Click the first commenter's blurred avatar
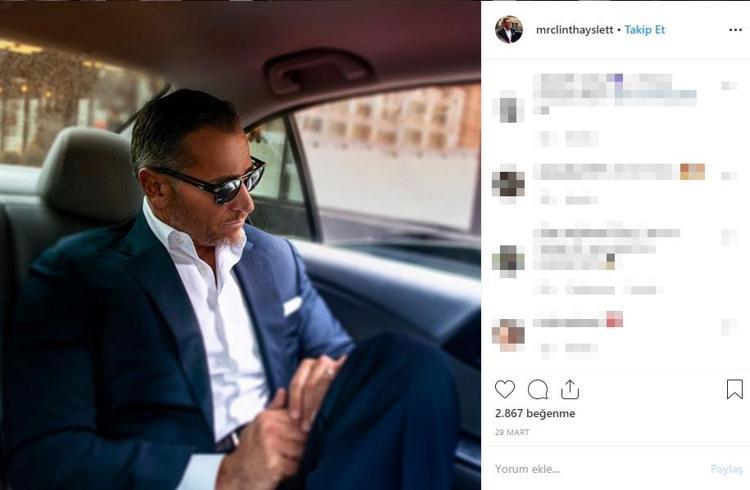This screenshot has height=490, width=750. (x=509, y=107)
